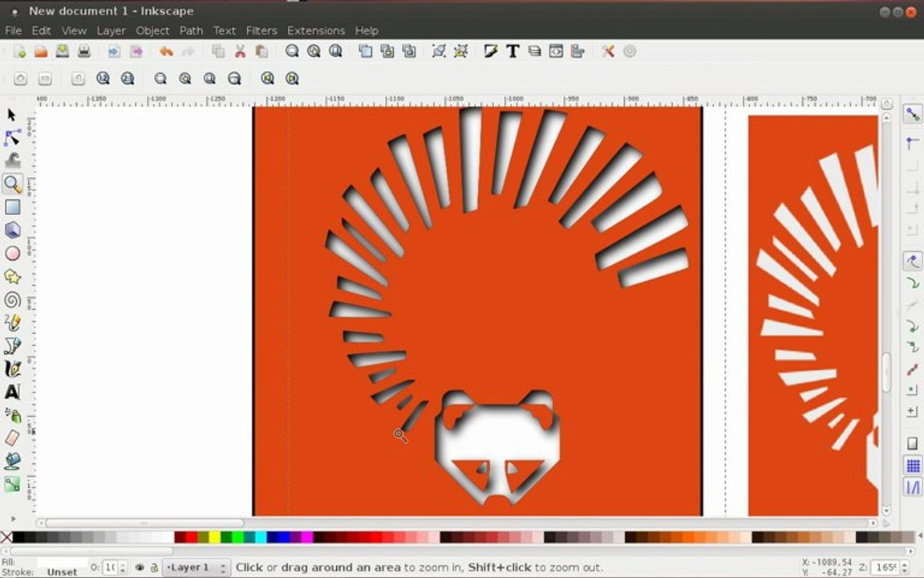The width and height of the screenshot is (924, 578).
Task: Click the Paste clipboard icon
Action: 261,51
